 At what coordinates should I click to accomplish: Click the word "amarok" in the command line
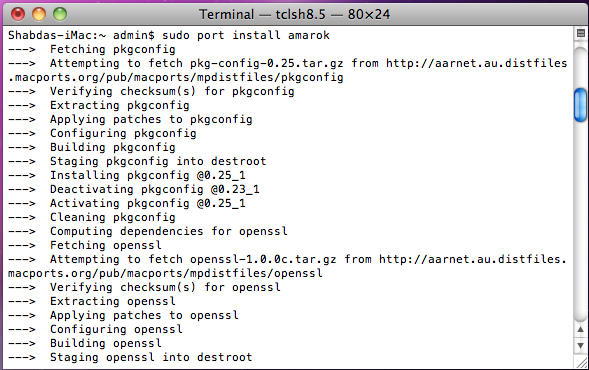309,35
